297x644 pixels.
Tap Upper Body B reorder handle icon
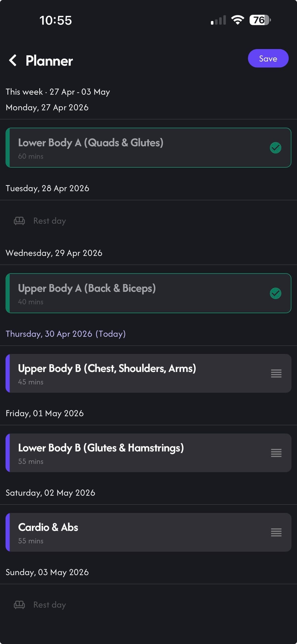click(276, 373)
